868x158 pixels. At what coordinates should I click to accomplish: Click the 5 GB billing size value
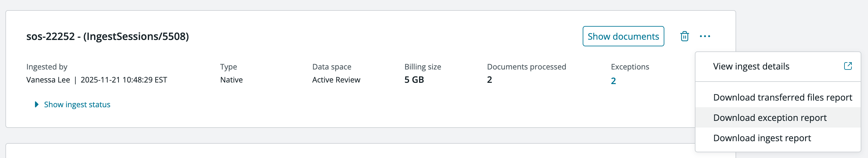414,80
